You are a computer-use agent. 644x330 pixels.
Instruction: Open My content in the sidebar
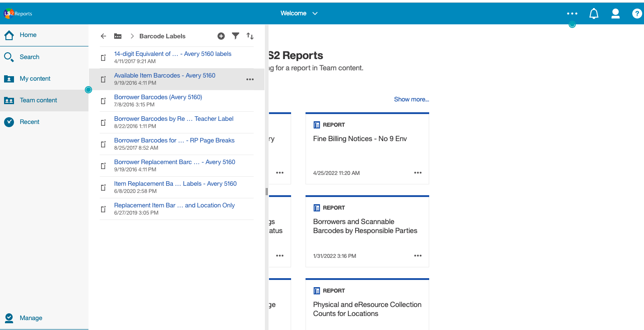pos(44,78)
